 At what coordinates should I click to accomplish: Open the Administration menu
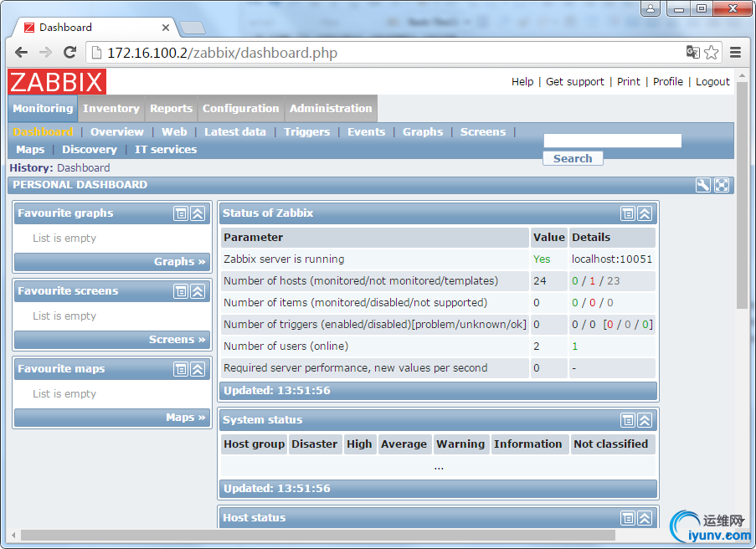pos(331,109)
